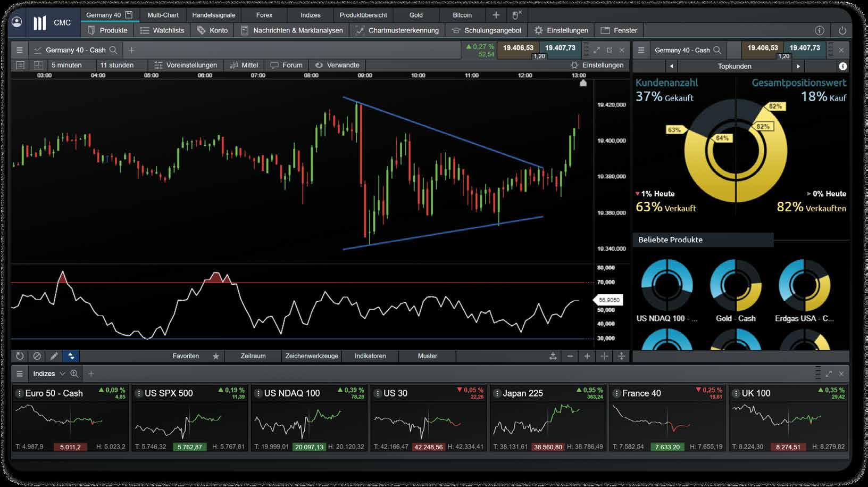This screenshot has height=487, width=868.
Task: Switch to the Multi-Chart tab
Action: [163, 15]
